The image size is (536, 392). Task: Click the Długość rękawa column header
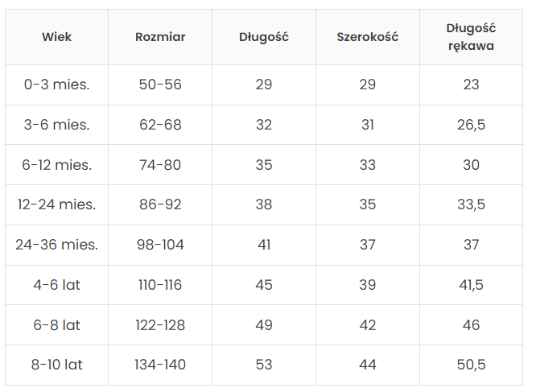(x=471, y=37)
